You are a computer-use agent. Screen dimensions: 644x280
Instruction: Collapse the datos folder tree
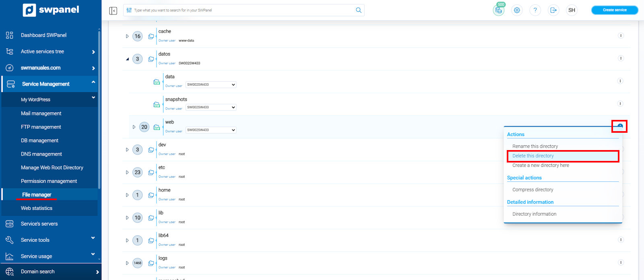tap(127, 59)
